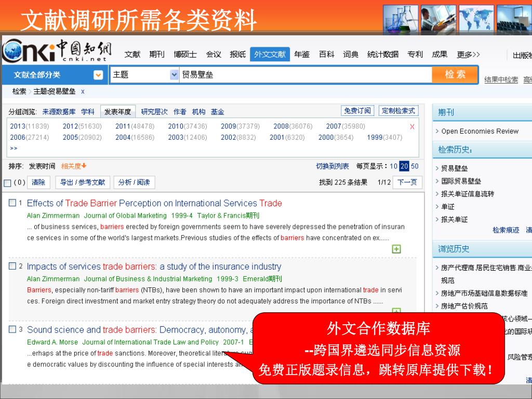Click the world map header thumbnail
Viewport: 532px width, 399px height.
coord(476,19)
